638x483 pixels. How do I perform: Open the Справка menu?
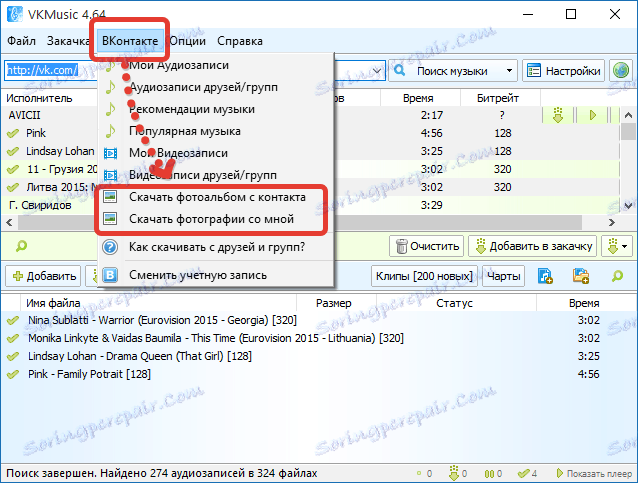pyautogui.click(x=240, y=41)
